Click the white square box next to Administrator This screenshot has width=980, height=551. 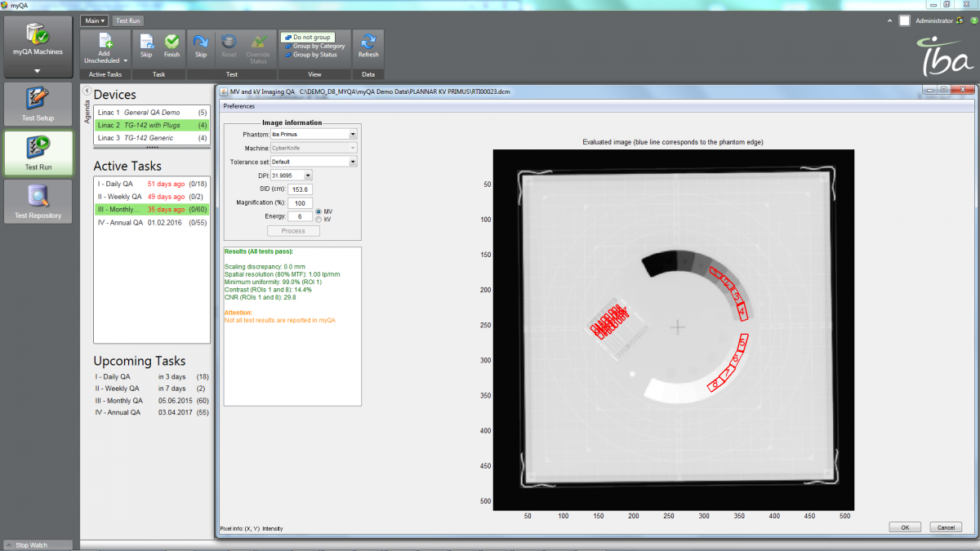(x=905, y=20)
